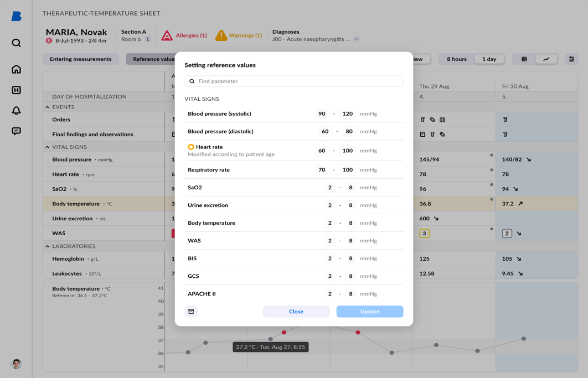Open search from the left sidebar
Image resolution: width=588 pixels, height=378 pixels.
click(16, 43)
